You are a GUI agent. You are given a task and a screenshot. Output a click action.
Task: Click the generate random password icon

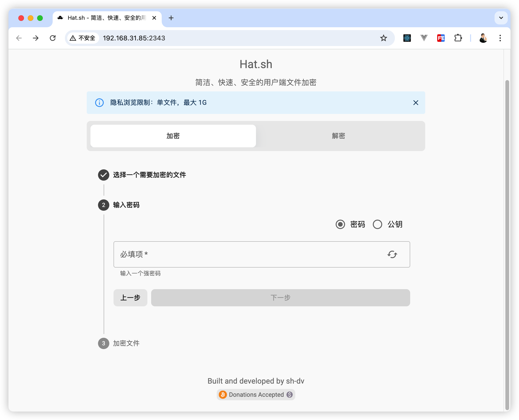(x=392, y=254)
